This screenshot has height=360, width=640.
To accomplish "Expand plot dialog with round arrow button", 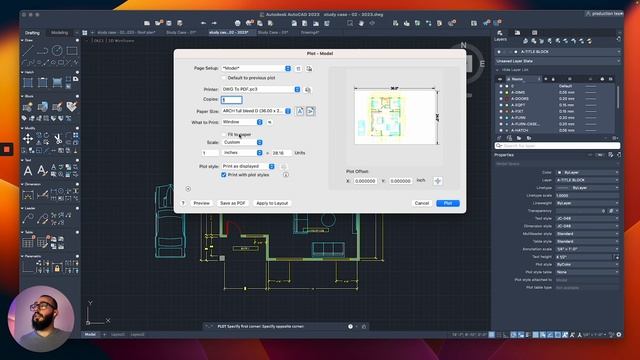I will pyautogui.click(x=188, y=189).
